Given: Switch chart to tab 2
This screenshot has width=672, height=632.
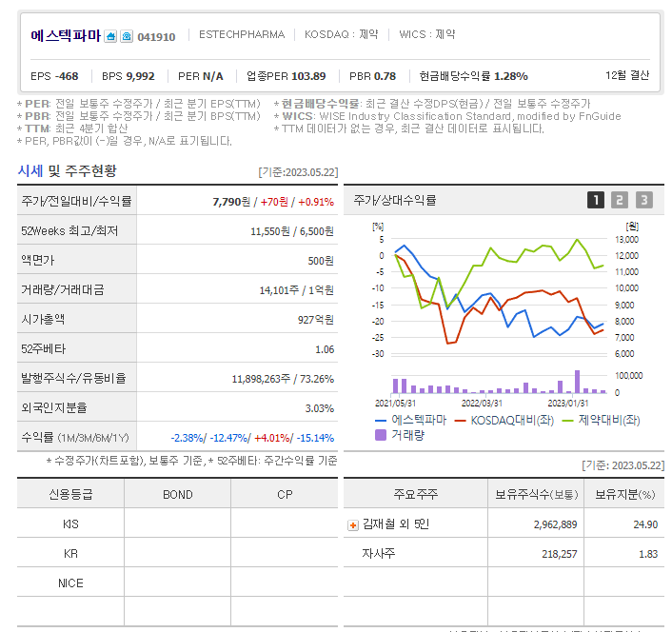Looking at the screenshot, I should (x=620, y=200).
